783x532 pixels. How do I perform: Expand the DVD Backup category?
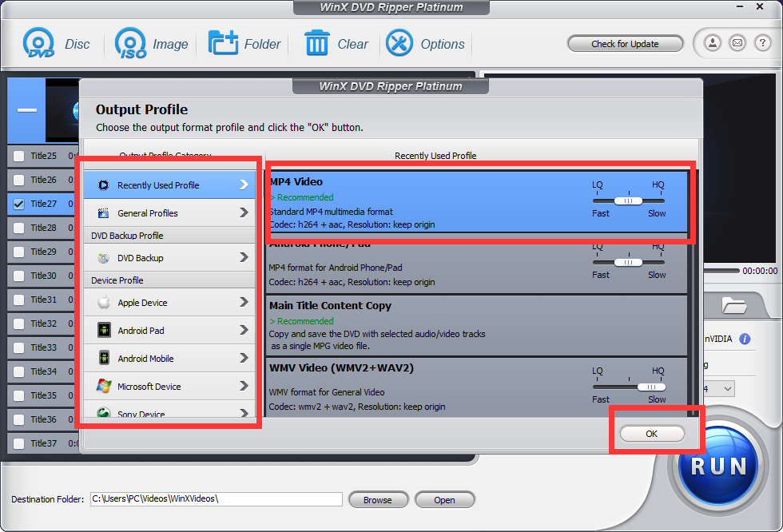(x=169, y=258)
